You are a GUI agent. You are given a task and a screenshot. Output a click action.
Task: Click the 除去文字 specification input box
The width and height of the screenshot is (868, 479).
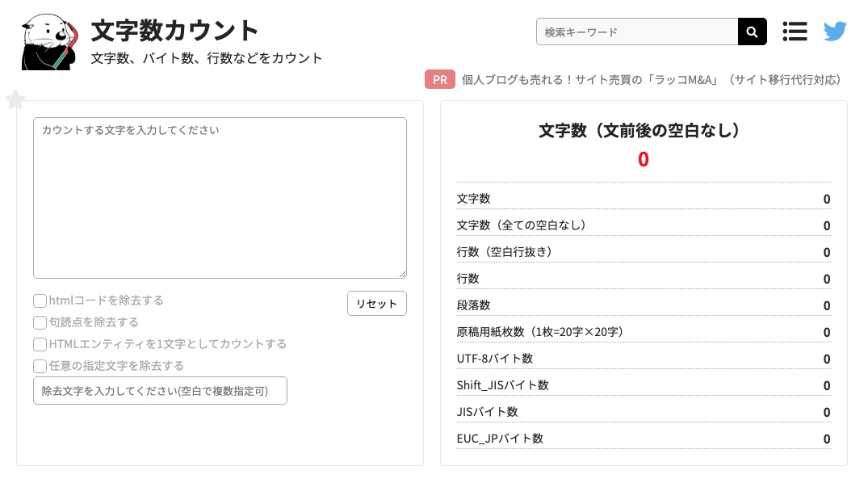coord(160,390)
